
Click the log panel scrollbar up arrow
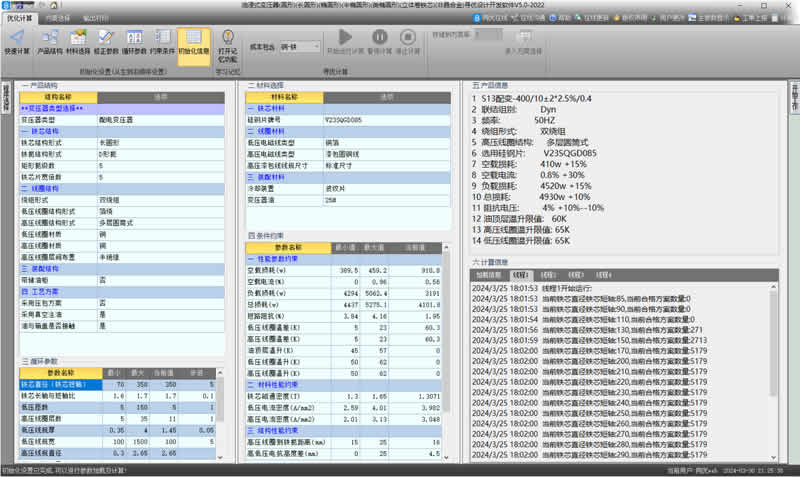point(773,287)
